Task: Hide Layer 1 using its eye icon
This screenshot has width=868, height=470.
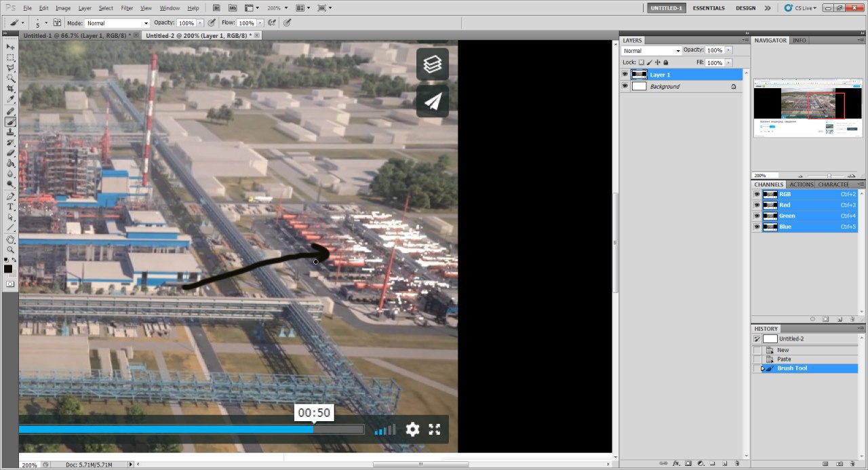Action: tap(625, 75)
